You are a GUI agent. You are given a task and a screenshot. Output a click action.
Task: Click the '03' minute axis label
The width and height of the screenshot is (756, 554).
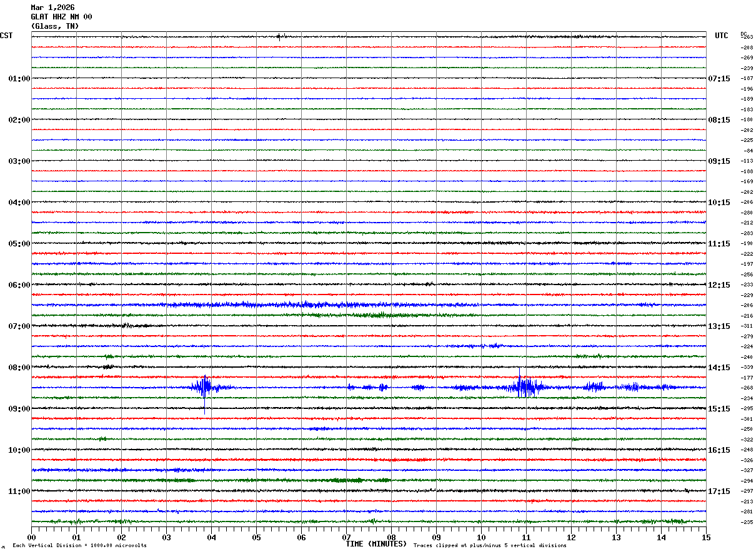pyautogui.click(x=166, y=537)
